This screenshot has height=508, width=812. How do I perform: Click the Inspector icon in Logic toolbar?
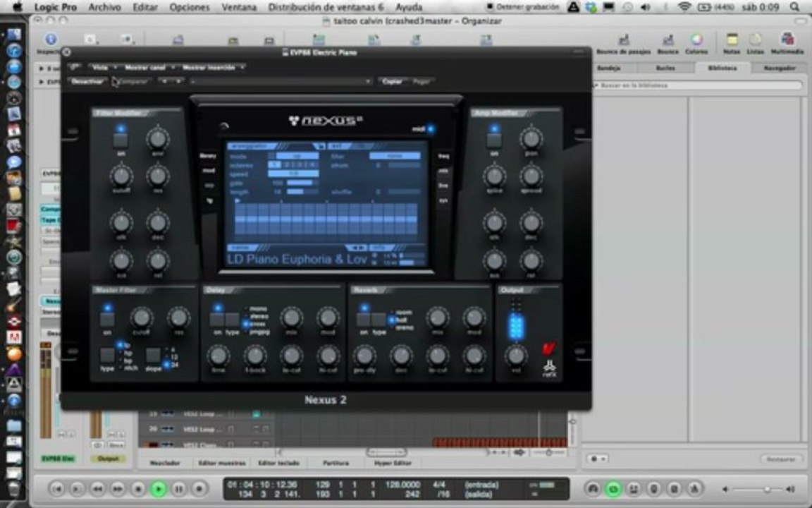click(x=50, y=40)
